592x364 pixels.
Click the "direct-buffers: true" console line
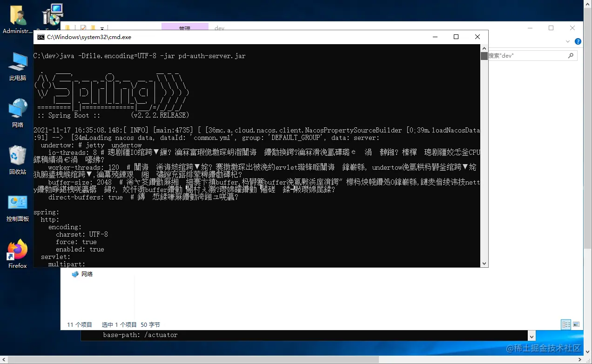click(x=85, y=197)
